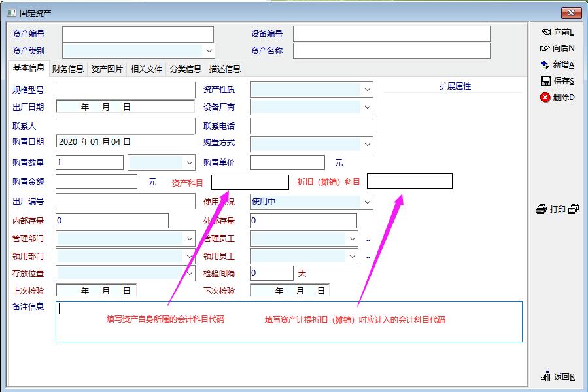The image size is (588, 392).
Task: Click the 资产科目 input field
Action: 250,182
